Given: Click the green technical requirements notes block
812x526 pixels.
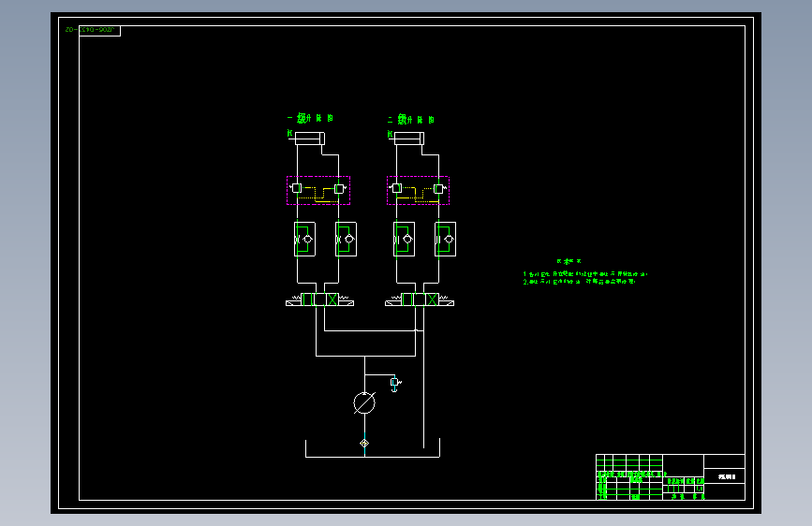Looking at the screenshot, I should pyautogui.click(x=585, y=272).
